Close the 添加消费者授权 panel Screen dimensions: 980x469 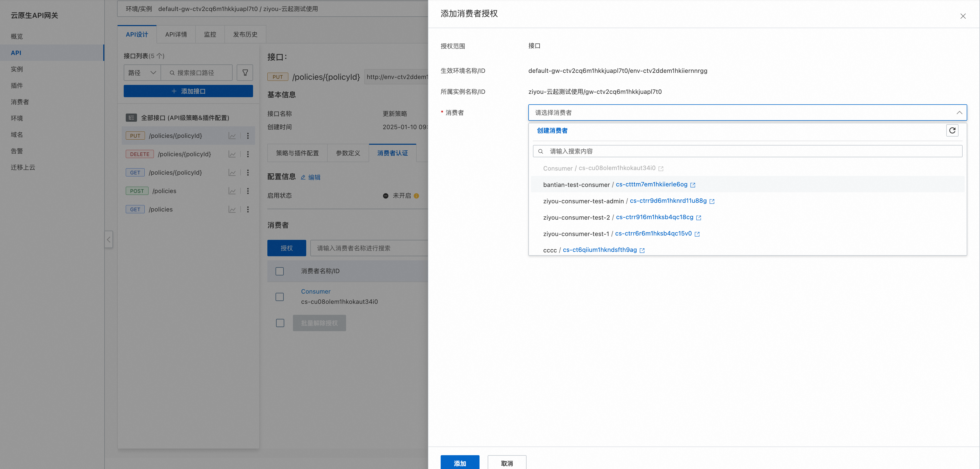point(963,16)
